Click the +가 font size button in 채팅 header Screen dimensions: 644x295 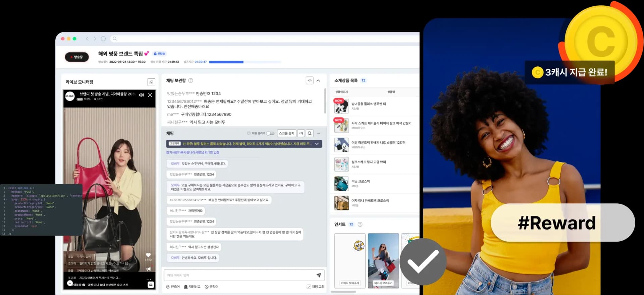(301, 133)
